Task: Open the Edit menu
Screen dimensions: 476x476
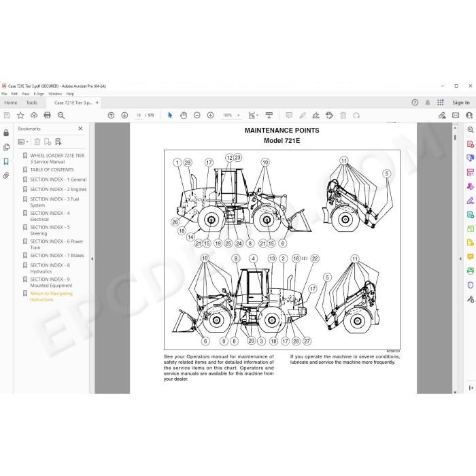Action: (x=14, y=94)
